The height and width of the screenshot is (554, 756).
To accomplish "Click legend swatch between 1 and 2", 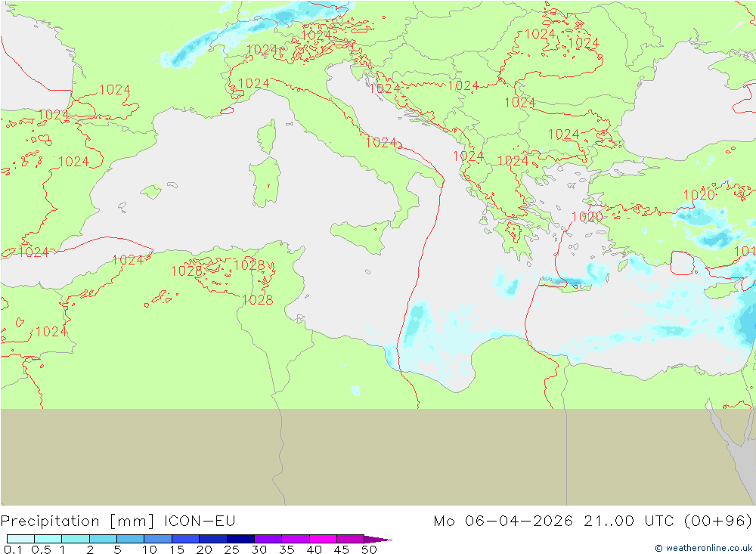I will 76,539.
